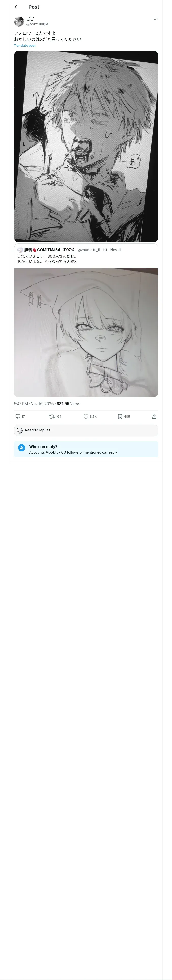
Task: Click the @bobtuki00 username handle
Action: coord(37,24)
